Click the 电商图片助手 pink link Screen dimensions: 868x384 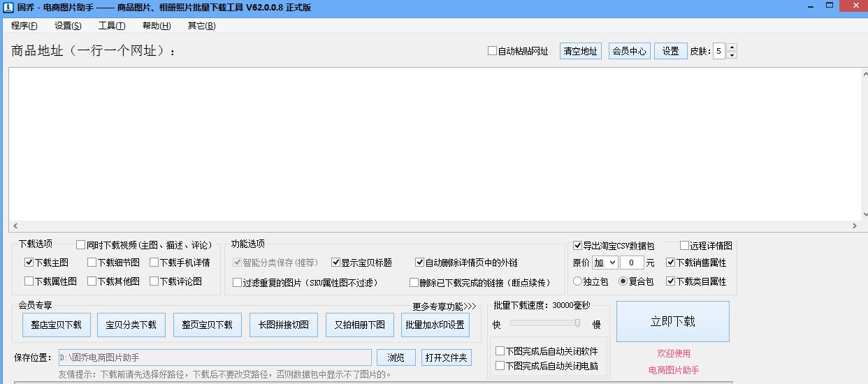[674, 370]
